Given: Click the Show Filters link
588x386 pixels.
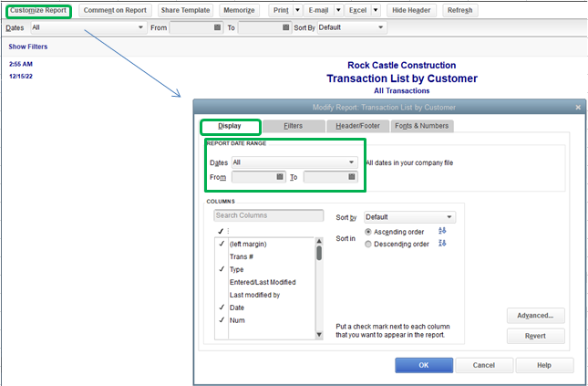Looking at the screenshot, I should [28, 47].
